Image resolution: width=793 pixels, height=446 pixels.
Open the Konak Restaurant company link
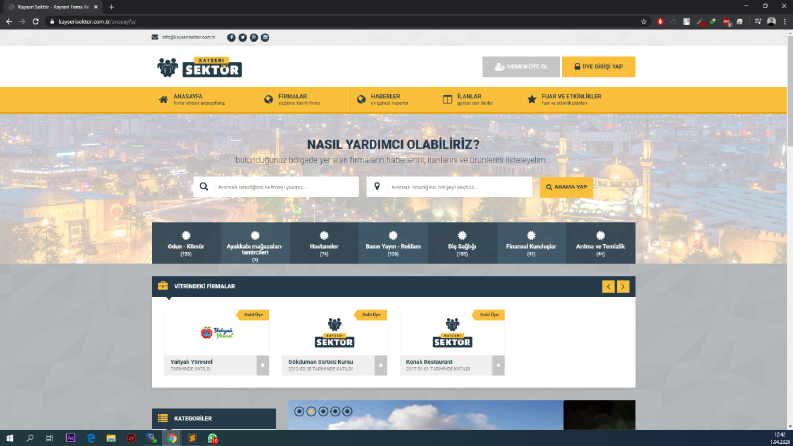[x=429, y=362]
